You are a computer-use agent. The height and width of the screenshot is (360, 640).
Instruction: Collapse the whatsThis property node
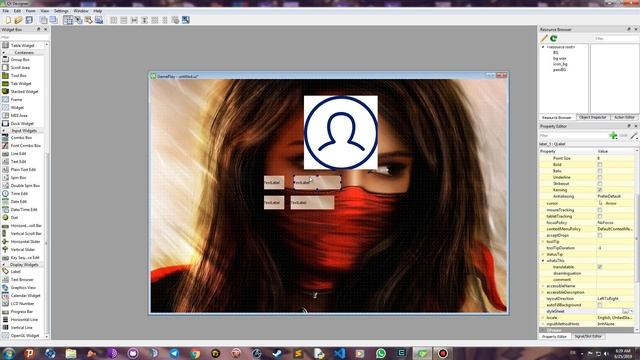[543, 260]
